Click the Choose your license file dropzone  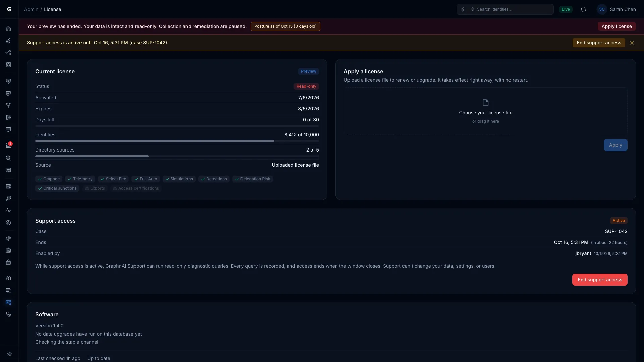(x=486, y=111)
